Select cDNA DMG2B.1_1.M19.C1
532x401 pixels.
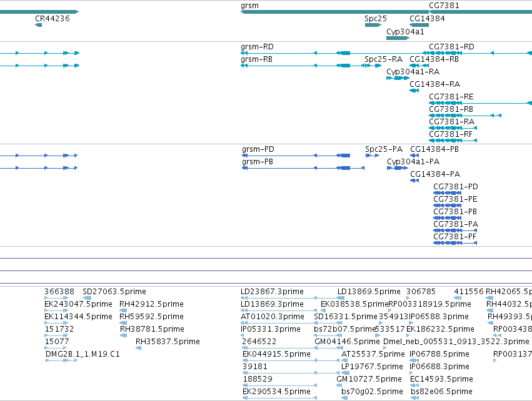83,355
